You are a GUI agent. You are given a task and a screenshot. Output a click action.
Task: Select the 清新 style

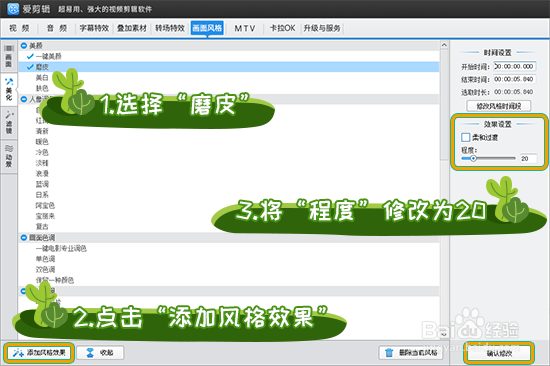click(42, 131)
